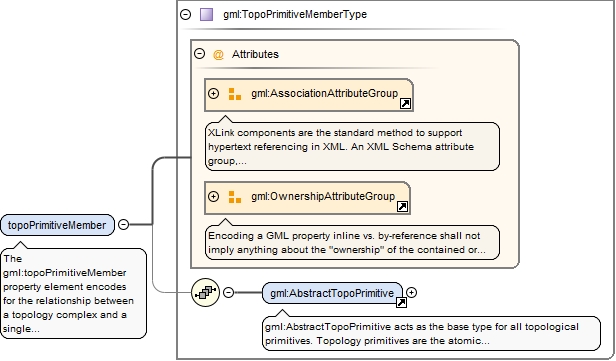
Task: Expand the gml:AbstractTopoPrimitive element
Action: 411,292
